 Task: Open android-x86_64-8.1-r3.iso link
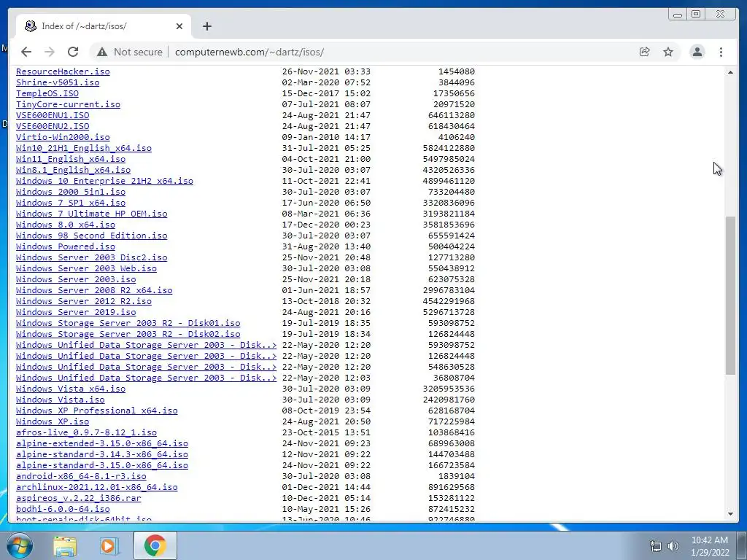click(x=81, y=477)
